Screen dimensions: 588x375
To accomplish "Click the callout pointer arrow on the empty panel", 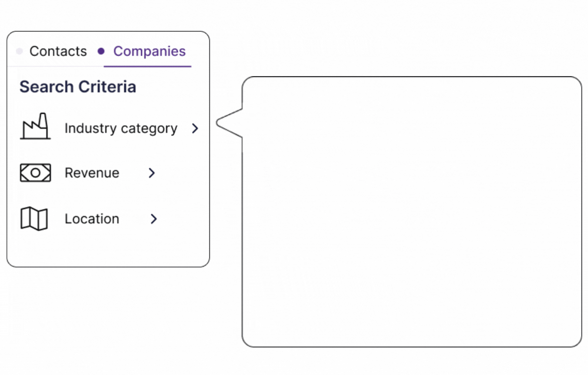I will coord(228,123).
